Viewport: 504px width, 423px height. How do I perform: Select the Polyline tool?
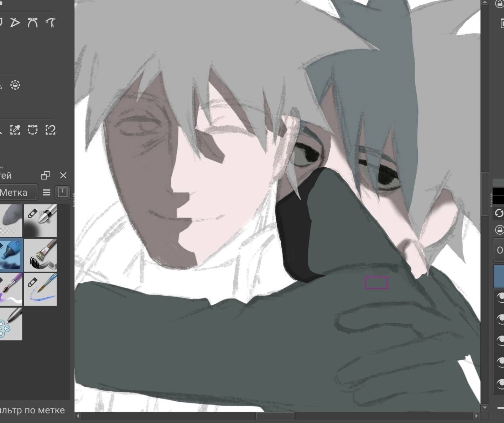pyautogui.click(x=15, y=22)
